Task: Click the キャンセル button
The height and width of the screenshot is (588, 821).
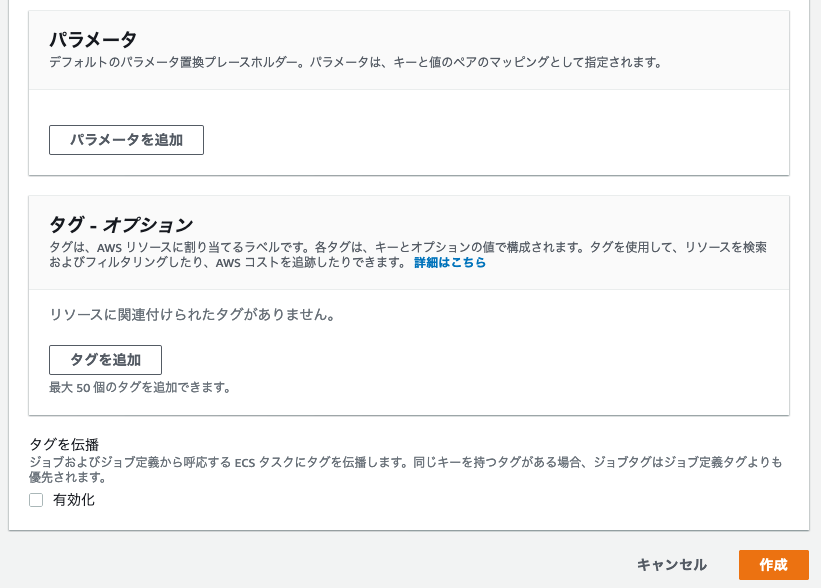Action: pyautogui.click(x=672, y=565)
